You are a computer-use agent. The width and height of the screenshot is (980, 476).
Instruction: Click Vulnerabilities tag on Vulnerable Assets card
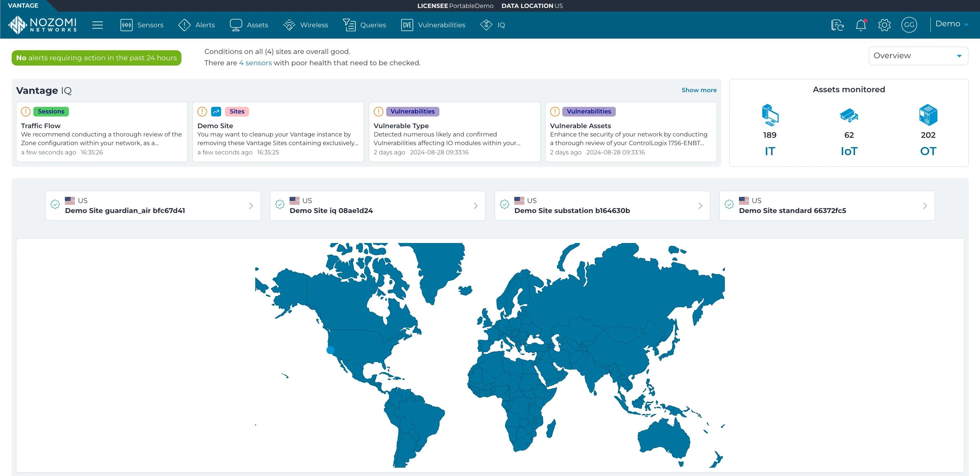pyautogui.click(x=589, y=112)
